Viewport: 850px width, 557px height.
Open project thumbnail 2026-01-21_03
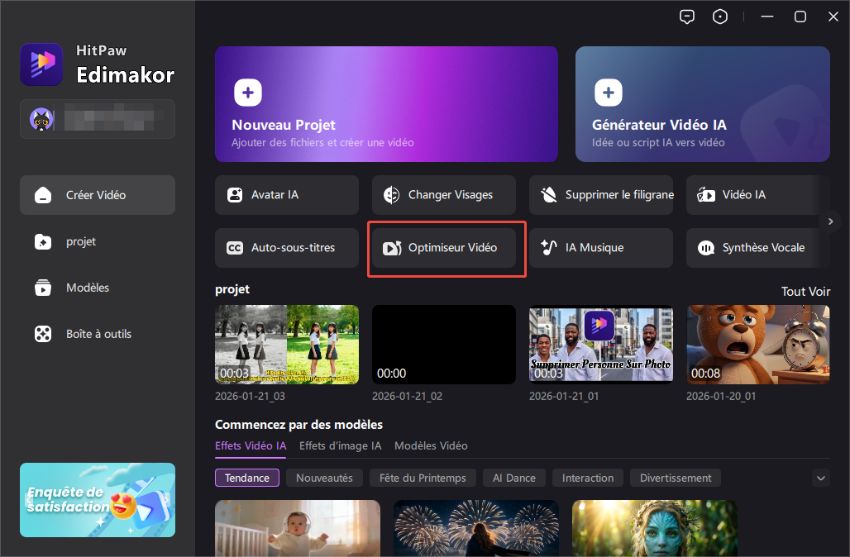pyautogui.click(x=287, y=345)
